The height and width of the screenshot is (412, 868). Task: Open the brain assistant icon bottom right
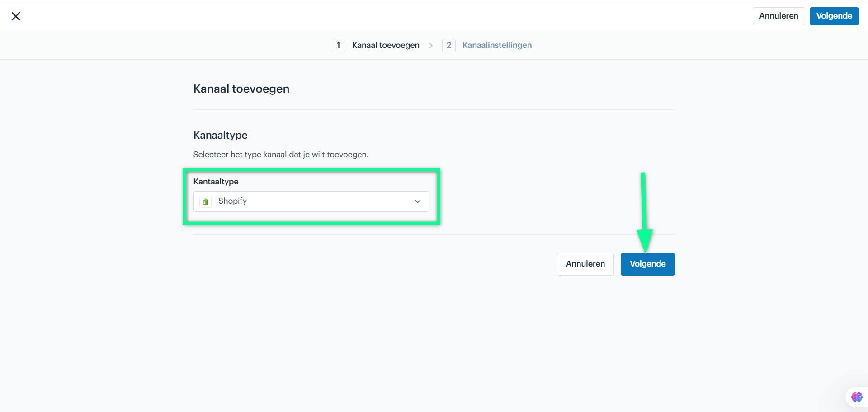pos(856,397)
